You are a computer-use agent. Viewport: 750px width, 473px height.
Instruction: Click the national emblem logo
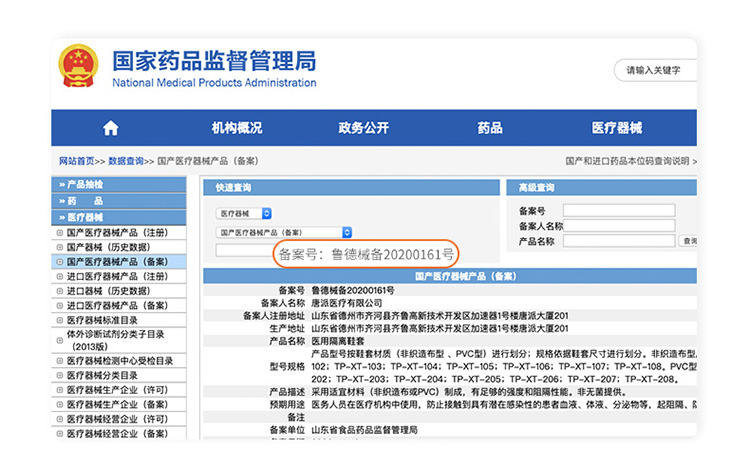[78, 65]
